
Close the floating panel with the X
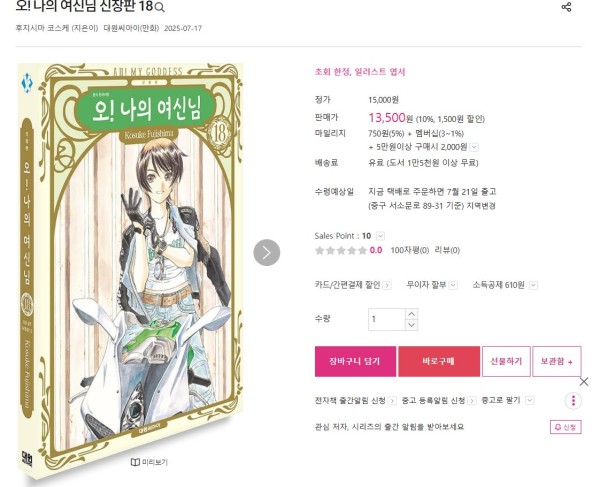(x=584, y=381)
